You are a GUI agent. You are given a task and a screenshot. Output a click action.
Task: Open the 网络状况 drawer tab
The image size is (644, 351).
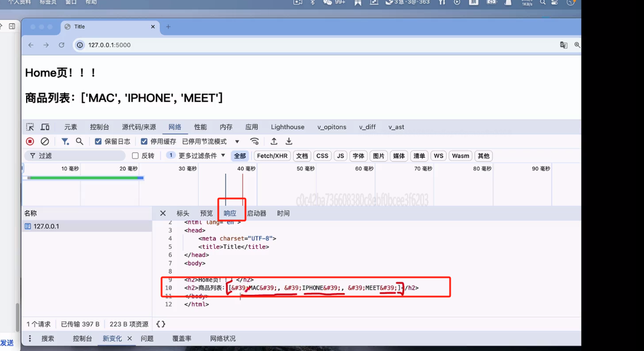(x=223, y=339)
